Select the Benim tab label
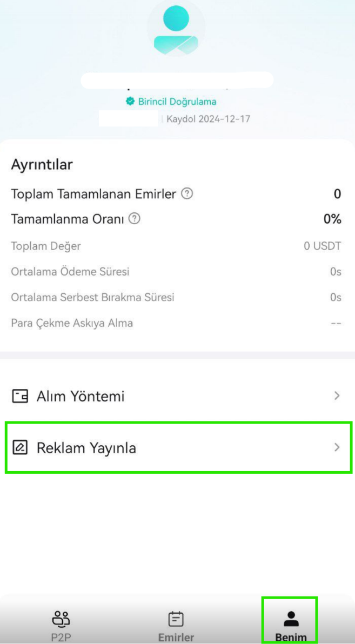 pyautogui.click(x=291, y=638)
